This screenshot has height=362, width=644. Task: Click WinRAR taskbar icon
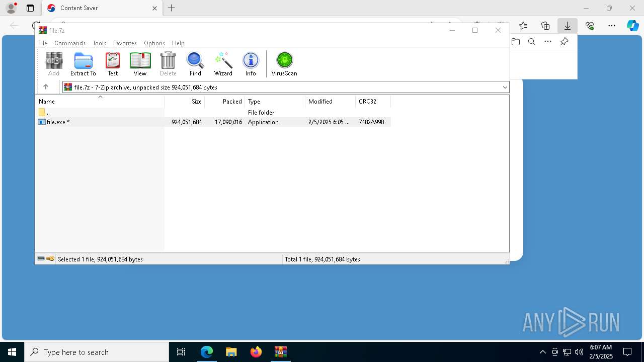point(281,352)
